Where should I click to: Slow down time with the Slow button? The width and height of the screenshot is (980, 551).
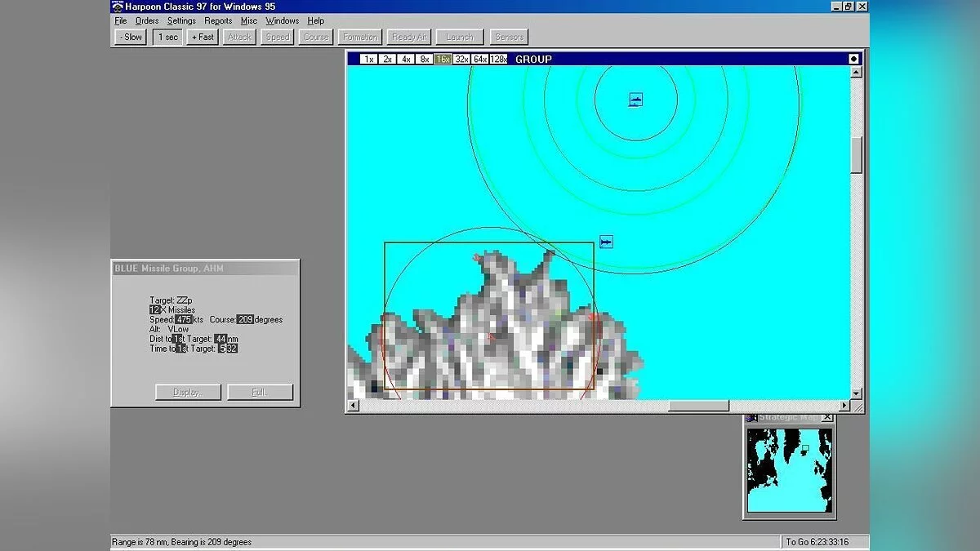[130, 37]
